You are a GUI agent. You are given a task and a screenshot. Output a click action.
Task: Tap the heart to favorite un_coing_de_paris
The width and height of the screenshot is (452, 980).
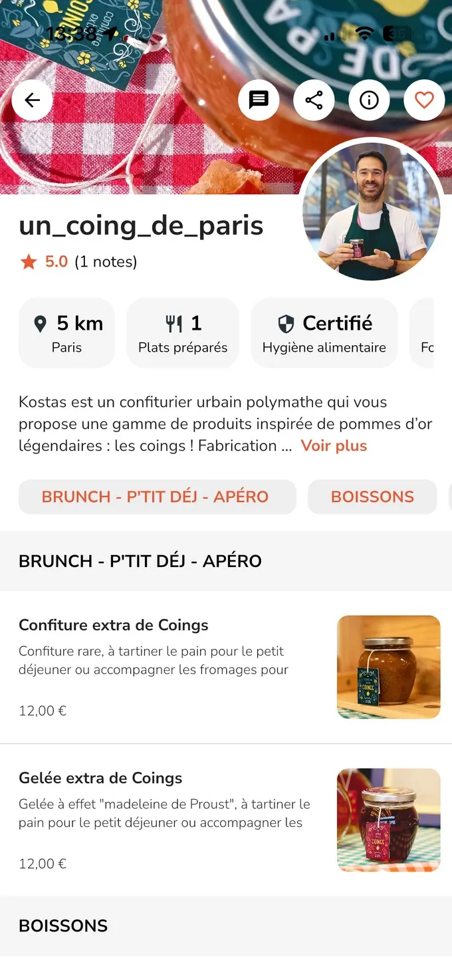tap(424, 100)
